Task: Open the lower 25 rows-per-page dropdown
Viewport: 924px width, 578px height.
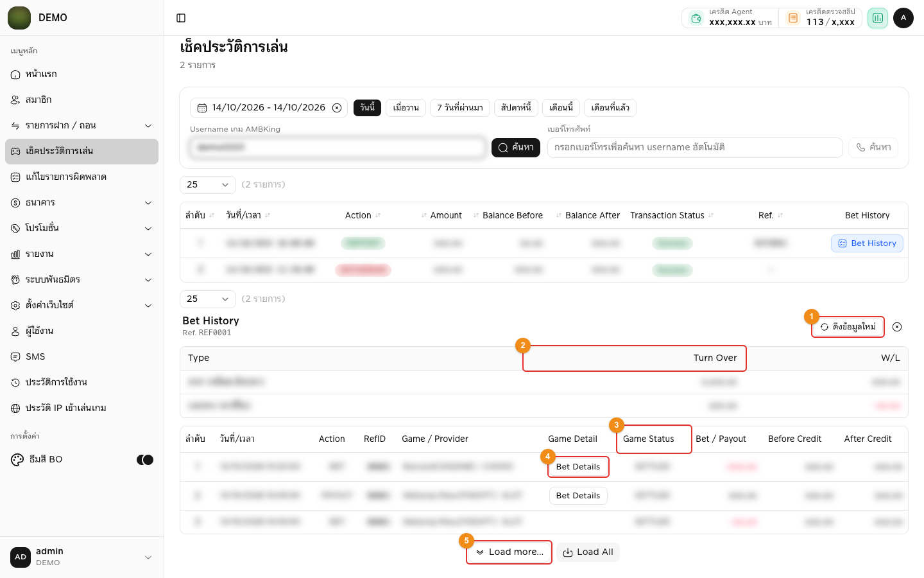Action: pos(208,299)
